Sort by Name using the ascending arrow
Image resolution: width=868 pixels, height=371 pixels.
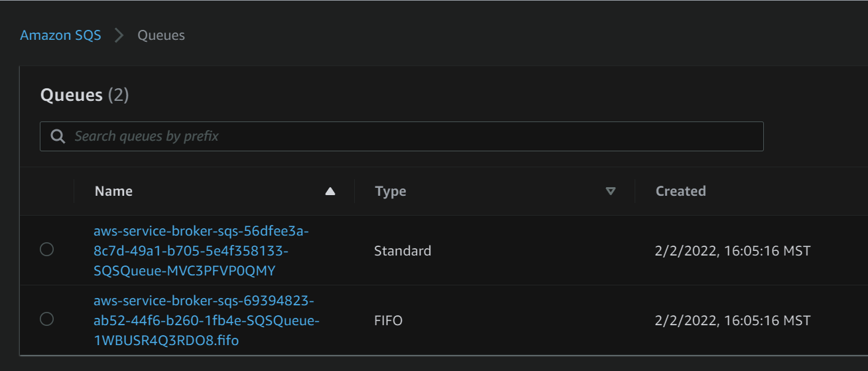(330, 191)
